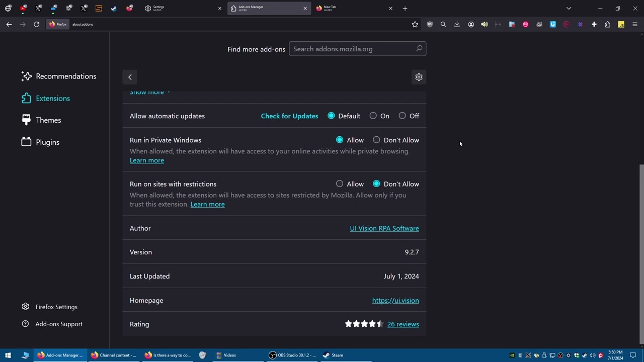Image resolution: width=644 pixels, height=362 pixels.
Task: Reload the current page
Action: coord(37,24)
